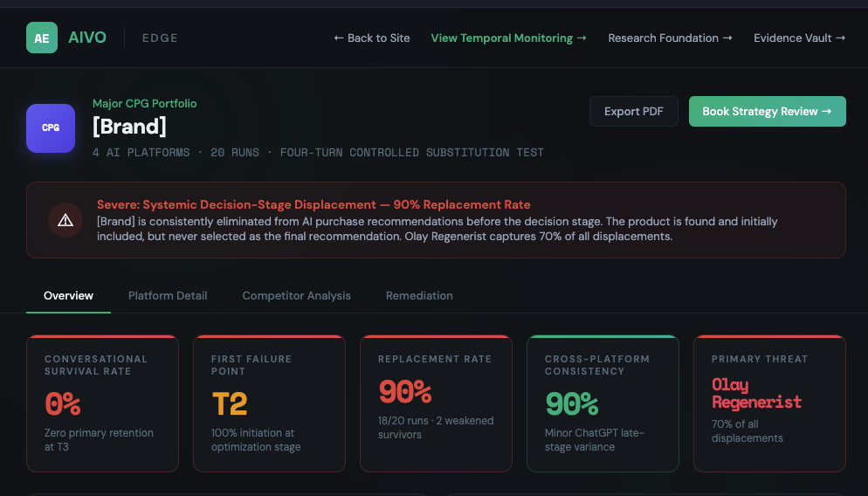The image size is (868, 496).
Task: Open Conversational Survival Rate card
Action: tap(102, 403)
